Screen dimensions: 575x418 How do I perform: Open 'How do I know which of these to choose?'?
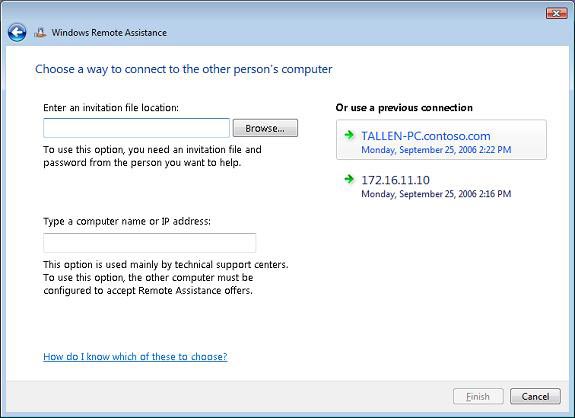[135, 357]
